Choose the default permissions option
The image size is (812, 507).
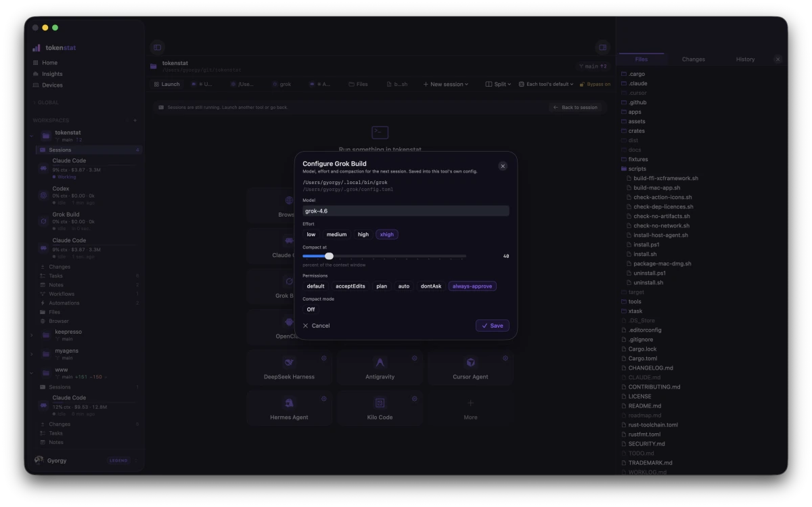[x=315, y=286]
